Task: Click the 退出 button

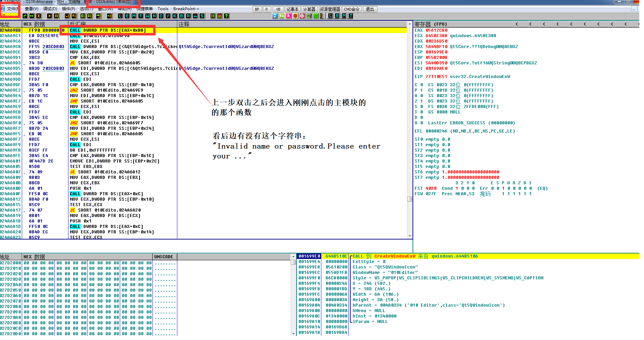Action: pyautogui.click(x=370, y=9)
